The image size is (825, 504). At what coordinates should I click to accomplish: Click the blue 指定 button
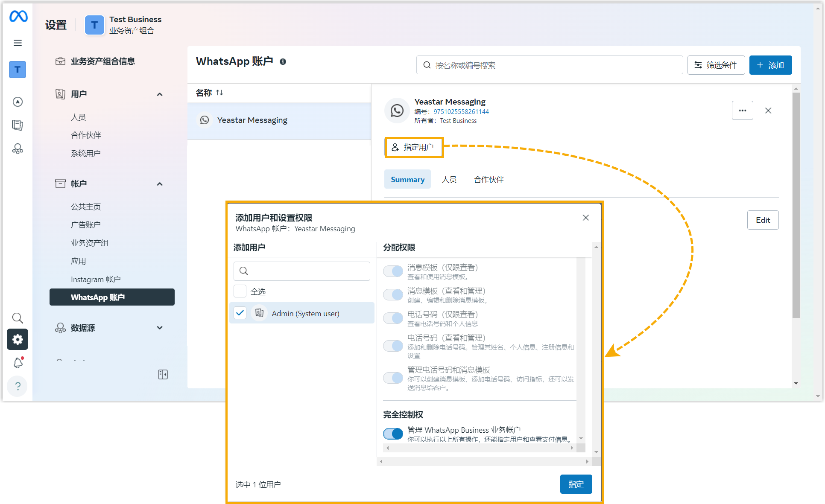[576, 484]
